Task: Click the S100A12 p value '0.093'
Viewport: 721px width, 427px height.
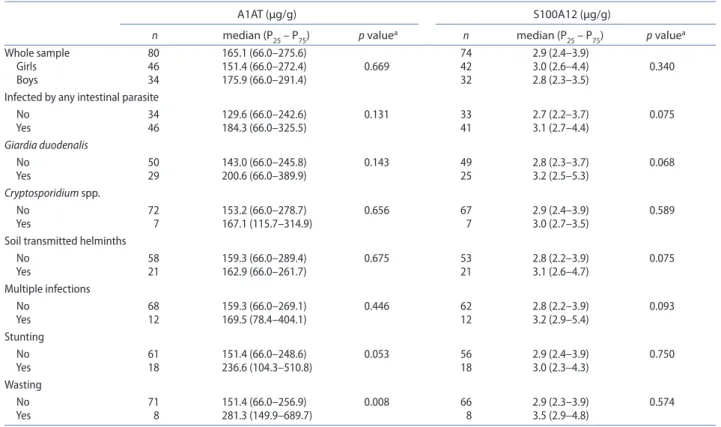Action: (662, 306)
